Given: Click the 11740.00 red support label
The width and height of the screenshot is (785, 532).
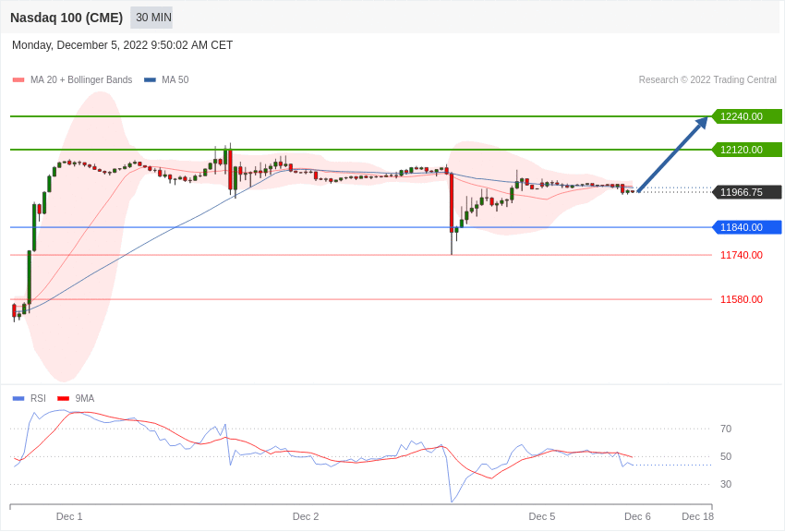Looking at the screenshot, I should (x=742, y=255).
